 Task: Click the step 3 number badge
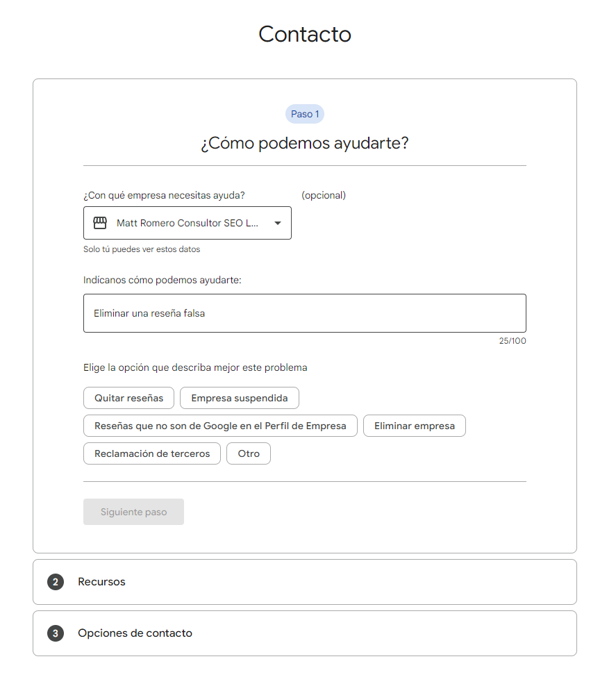tap(56, 633)
